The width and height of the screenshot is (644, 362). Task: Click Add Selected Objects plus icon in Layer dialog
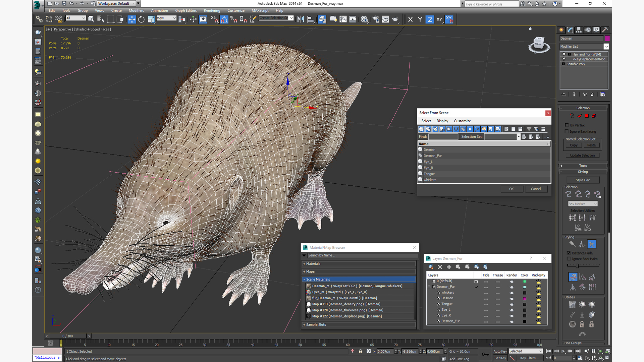pos(449,267)
